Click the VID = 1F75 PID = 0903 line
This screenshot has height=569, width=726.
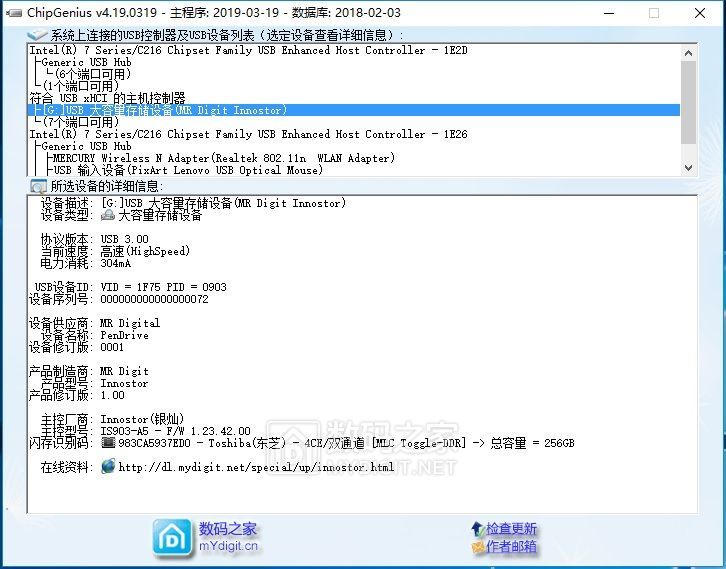pyautogui.click(x=163, y=287)
